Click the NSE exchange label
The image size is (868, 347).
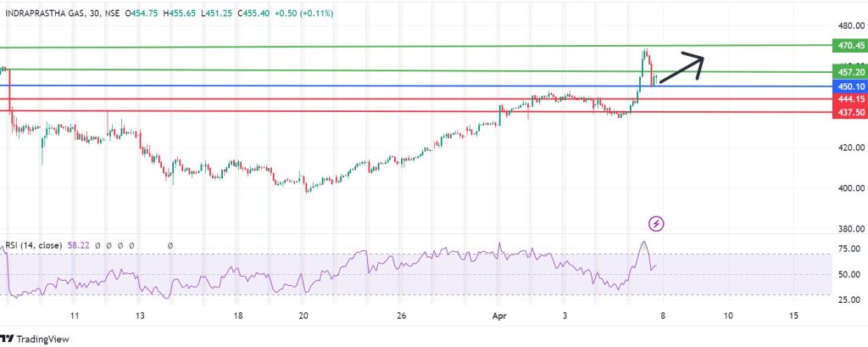click(114, 14)
